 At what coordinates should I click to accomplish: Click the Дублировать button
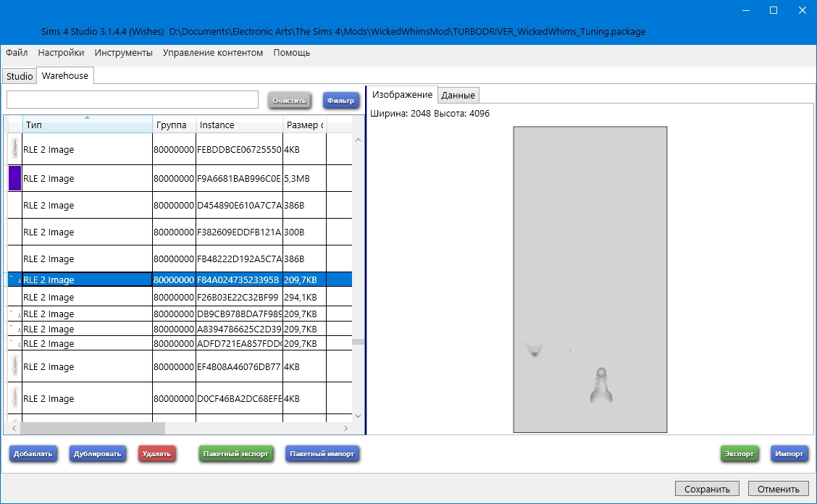coord(98,454)
